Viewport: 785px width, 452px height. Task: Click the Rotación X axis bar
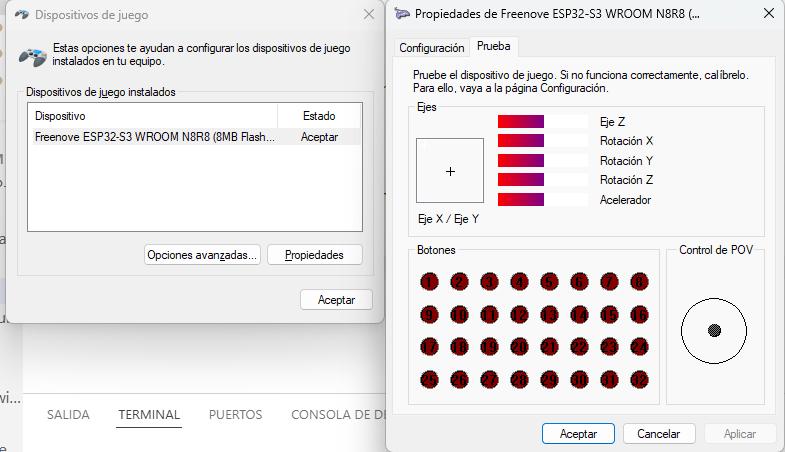[x=543, y=141]
